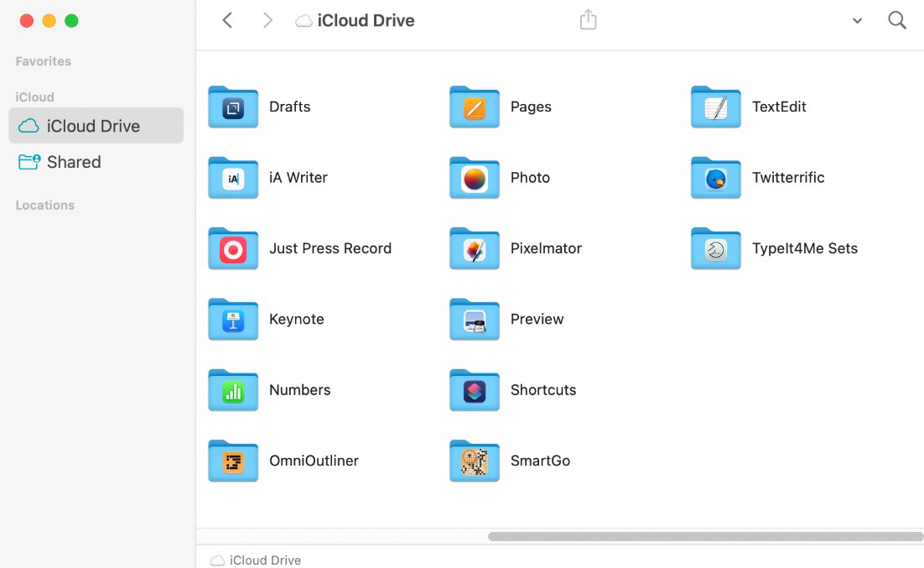
Task: Select the Pixelmator folder name
Action: point(547,248)
